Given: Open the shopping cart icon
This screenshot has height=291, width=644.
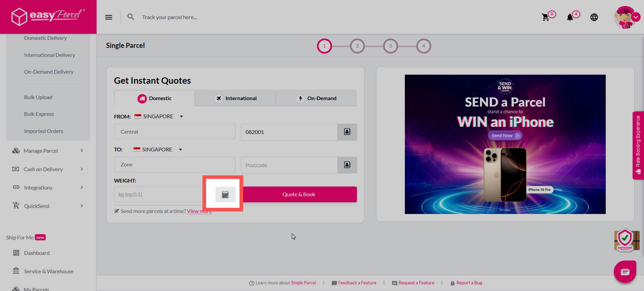Looking at the screenshot, I should [546, 17].
